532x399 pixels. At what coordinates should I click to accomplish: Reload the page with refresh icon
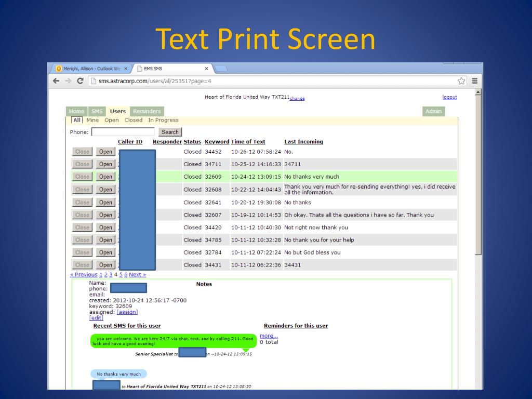coord(80,81)
